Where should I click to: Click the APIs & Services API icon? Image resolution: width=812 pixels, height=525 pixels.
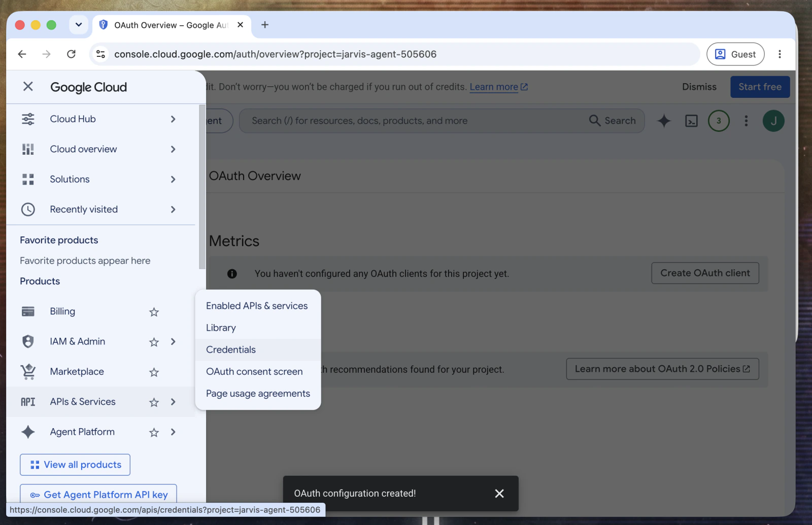tap(28, 402)
